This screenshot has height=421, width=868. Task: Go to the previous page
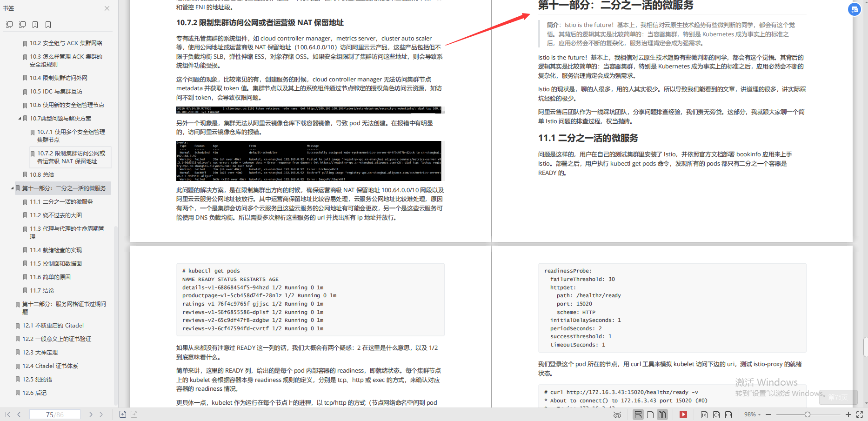[19, 414]
